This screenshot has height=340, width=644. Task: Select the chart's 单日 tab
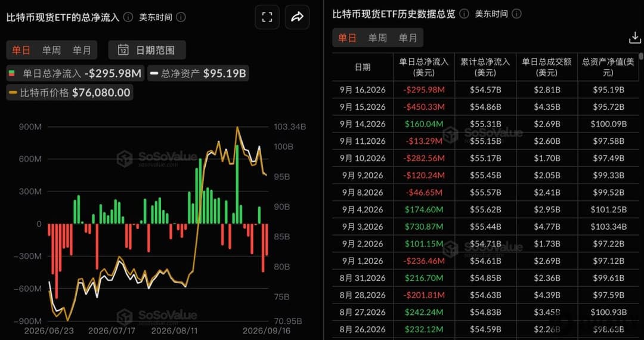[21, 50]
